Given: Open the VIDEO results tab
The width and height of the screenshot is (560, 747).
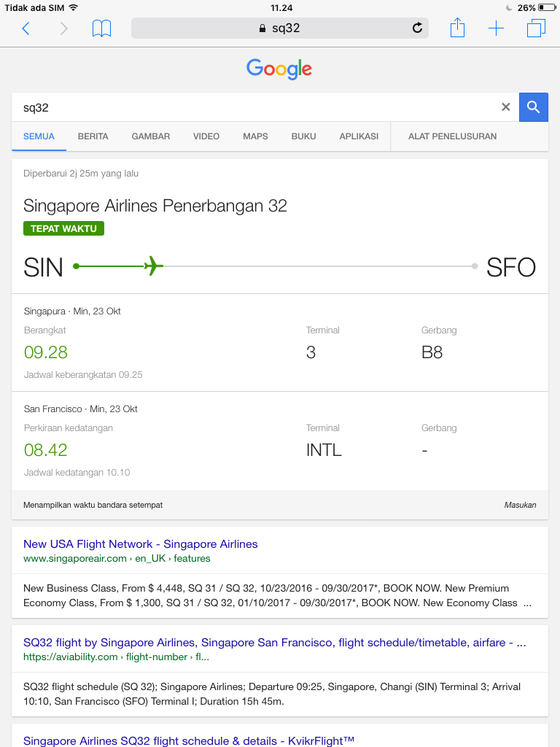Looking at the screenshot, I should coord(206,136).
